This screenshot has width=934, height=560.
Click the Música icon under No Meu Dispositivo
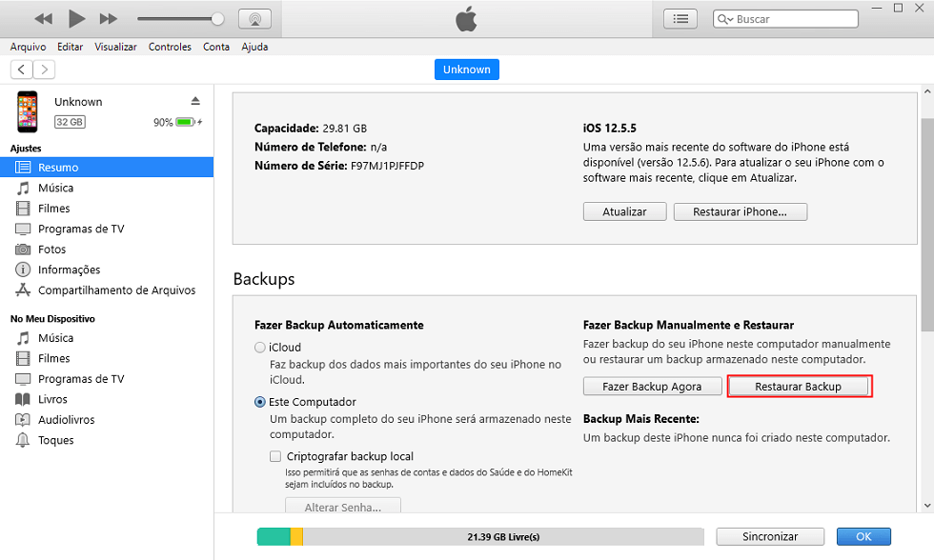pyautogui.click(x=23, y=338)
